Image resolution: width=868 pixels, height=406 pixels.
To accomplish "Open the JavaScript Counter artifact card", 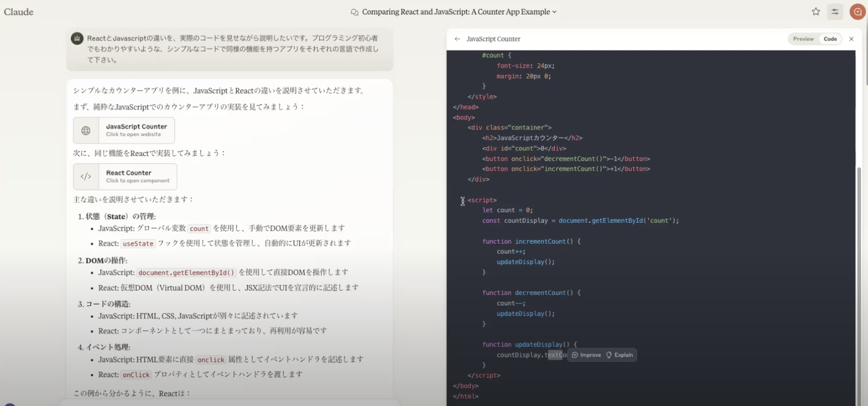I will tap(124, 130).
